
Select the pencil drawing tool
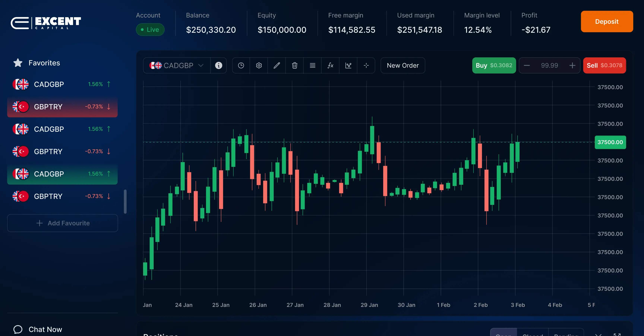[277, 66]
